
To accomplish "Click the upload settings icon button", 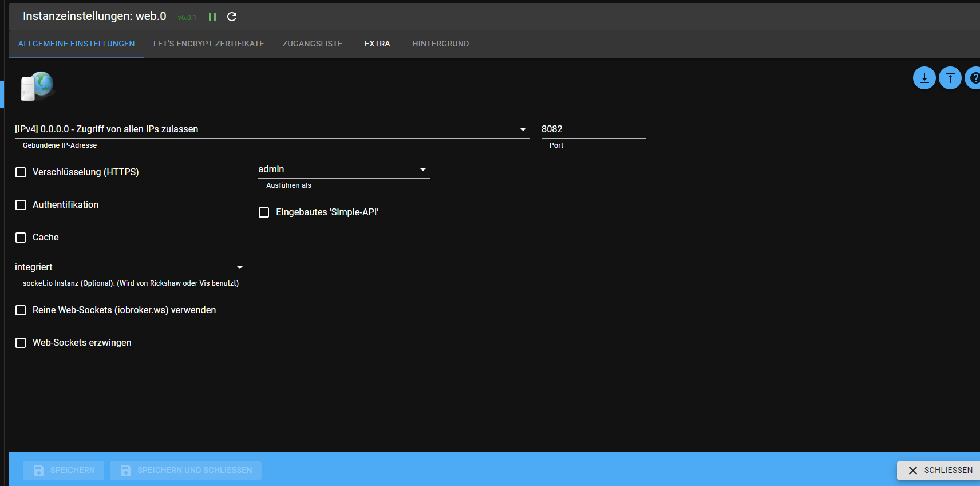I will 950,78.
